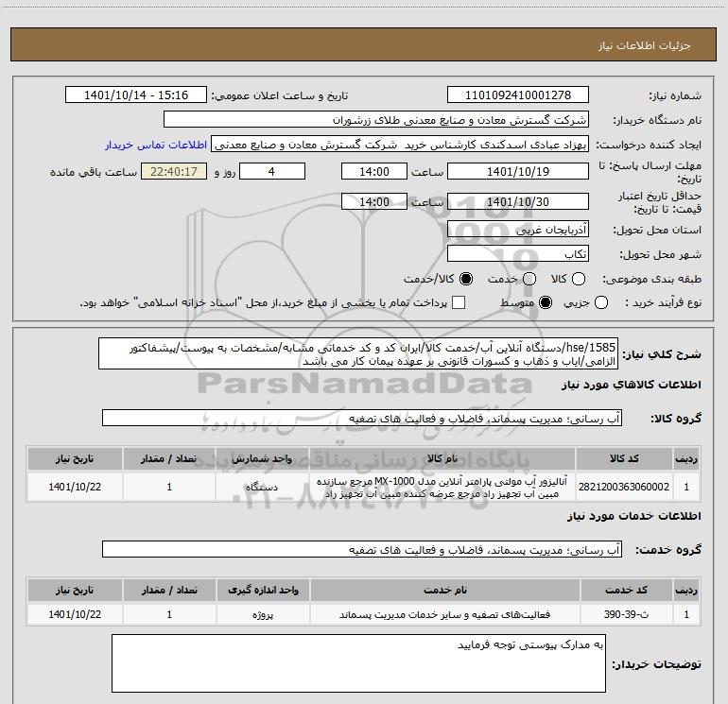Click the واحد شمارش column header
Viewport: 728px width, 704px height.
point(262,459)
